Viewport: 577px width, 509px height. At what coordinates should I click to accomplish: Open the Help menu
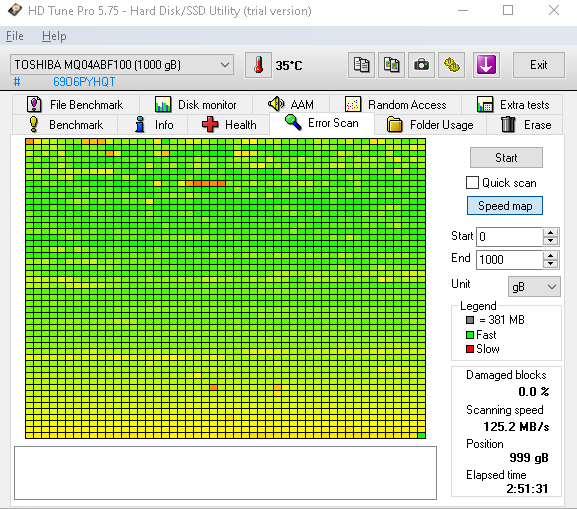(54, 36)
